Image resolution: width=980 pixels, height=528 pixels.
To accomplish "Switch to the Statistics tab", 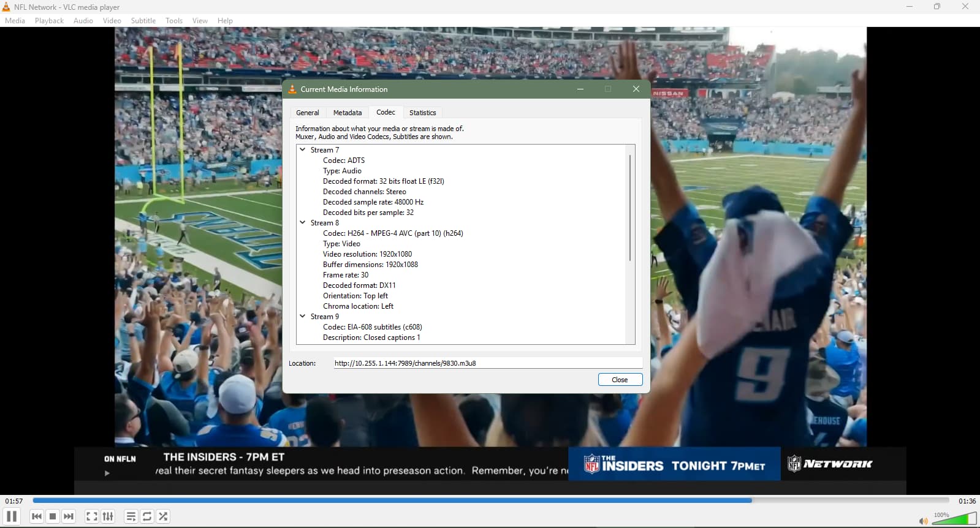I will click(x=423, y=113).
